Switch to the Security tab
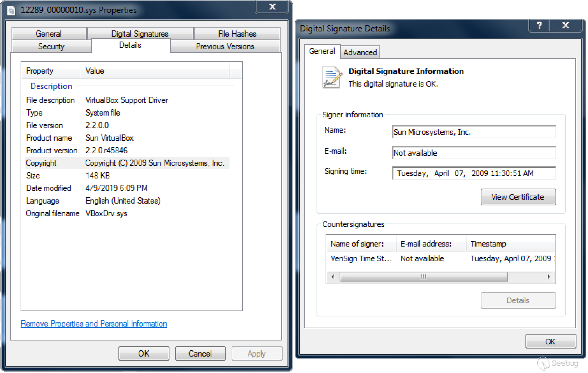588x373 pixels. pyautogui.click(x=51, y=46)
